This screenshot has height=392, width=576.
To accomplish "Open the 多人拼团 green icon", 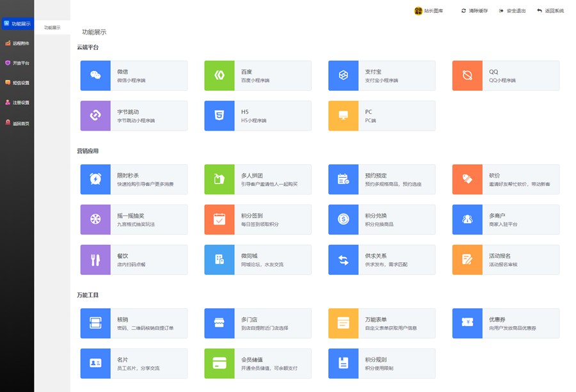I will [220, 179].
